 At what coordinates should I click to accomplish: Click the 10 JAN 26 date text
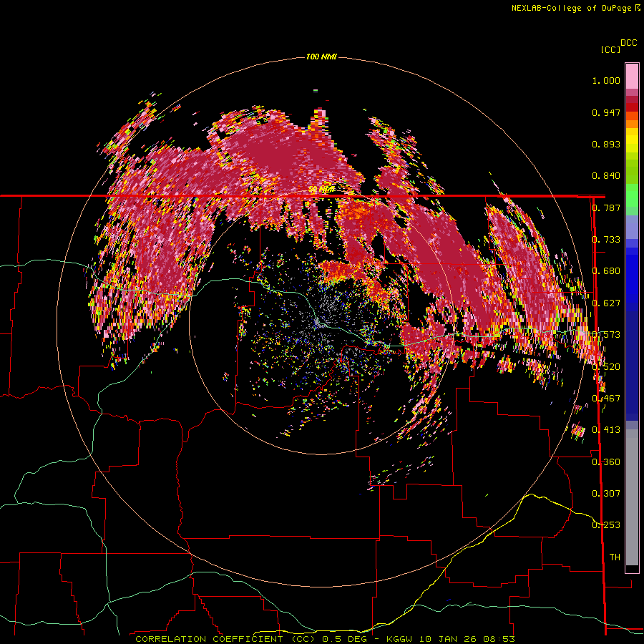click(x=448, y=639)
